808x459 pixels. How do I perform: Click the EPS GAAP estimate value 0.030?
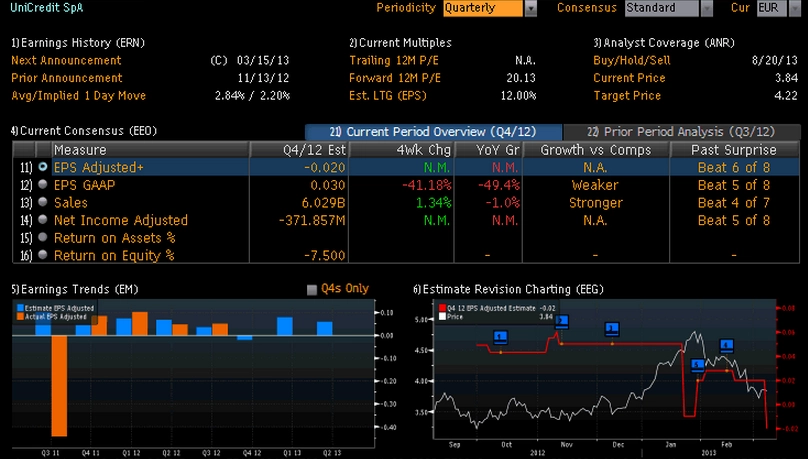tap(328, 185)
